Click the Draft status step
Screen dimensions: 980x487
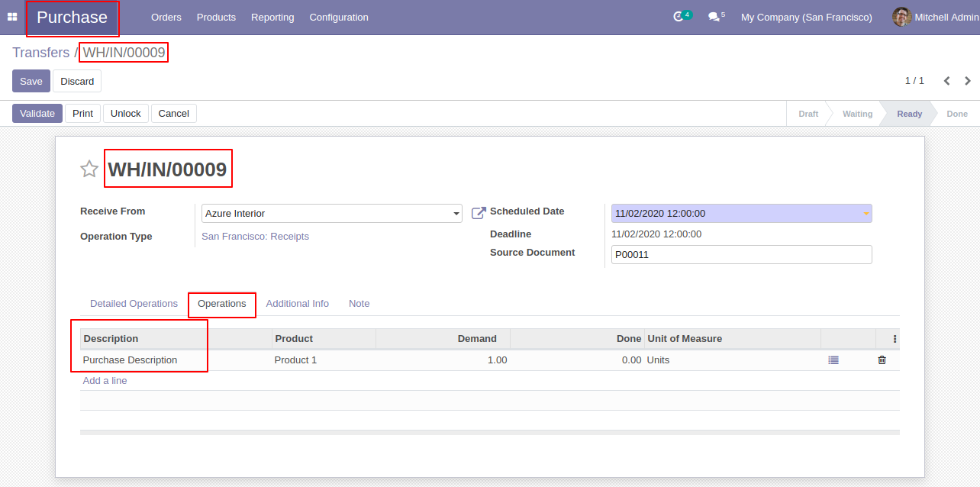point(808,114)
